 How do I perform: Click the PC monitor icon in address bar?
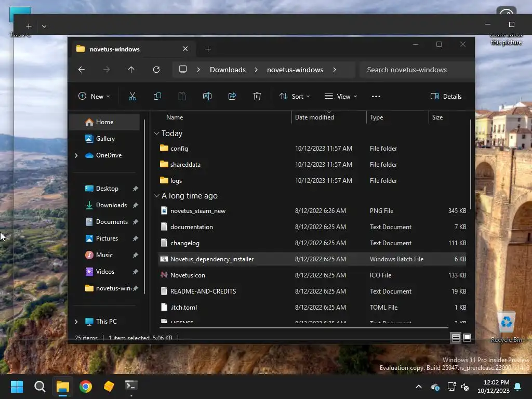coord(183,70)
